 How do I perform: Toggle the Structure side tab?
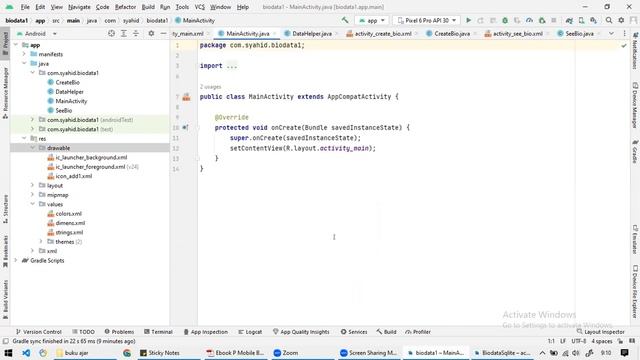(x=5, y=209)
